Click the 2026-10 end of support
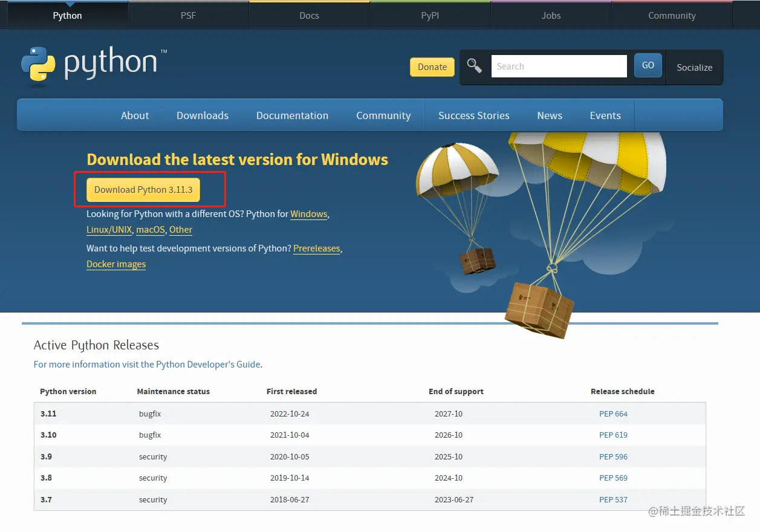The height and width of the screenshot is (532, 760). tap(449, 435)
